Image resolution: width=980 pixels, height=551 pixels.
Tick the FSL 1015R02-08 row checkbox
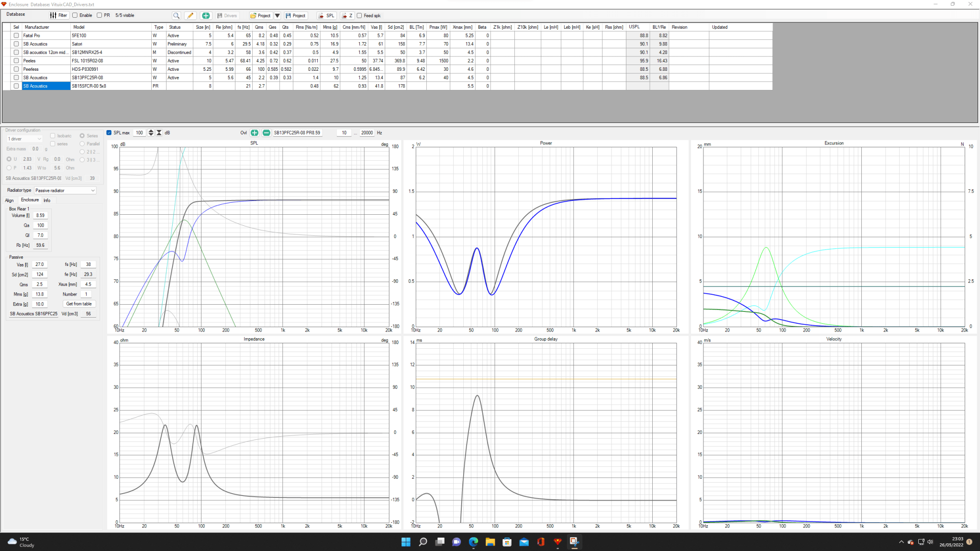16,61
